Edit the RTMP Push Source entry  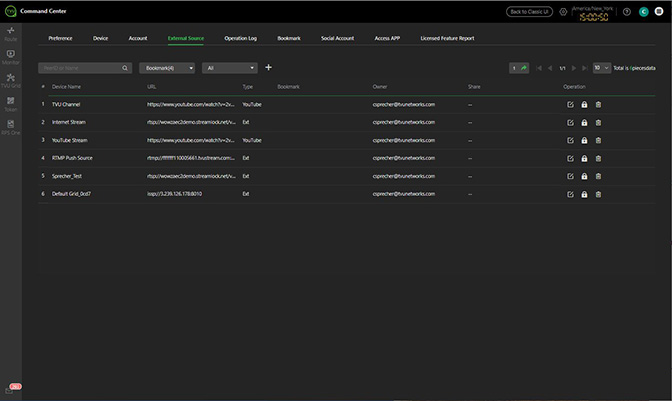(x=570, y=159)
